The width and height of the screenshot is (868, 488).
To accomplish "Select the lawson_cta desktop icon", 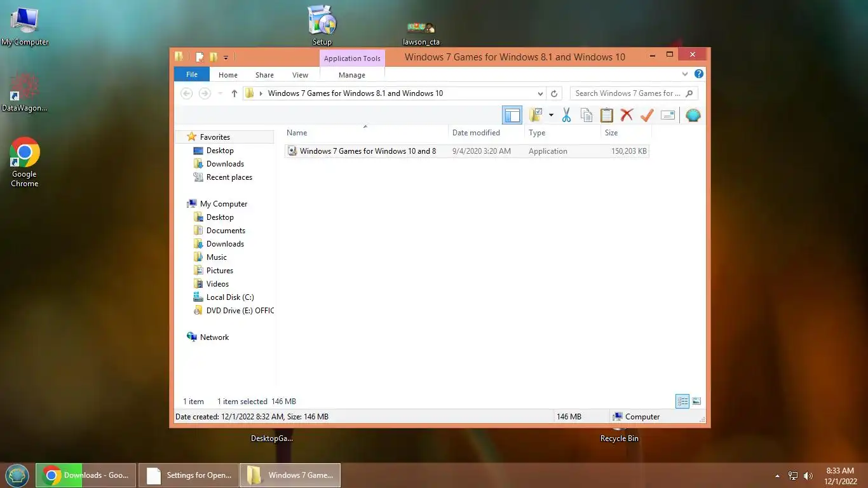I will coord(421,34).
